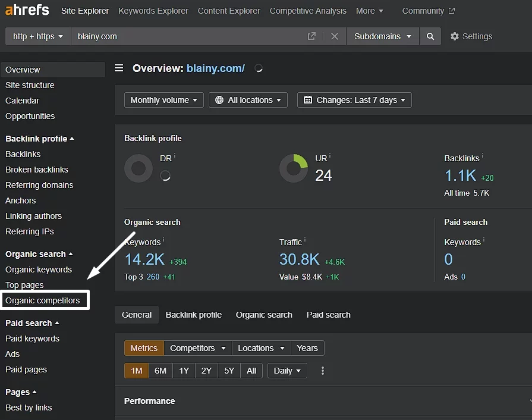The image size is (532, 420).
Task: Open URL in new tab icon
Action: 311,36
